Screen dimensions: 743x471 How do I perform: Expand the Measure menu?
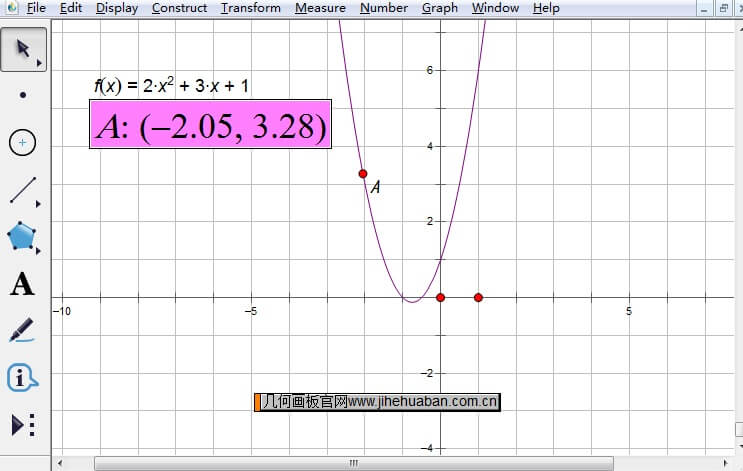tap(320, 8)
